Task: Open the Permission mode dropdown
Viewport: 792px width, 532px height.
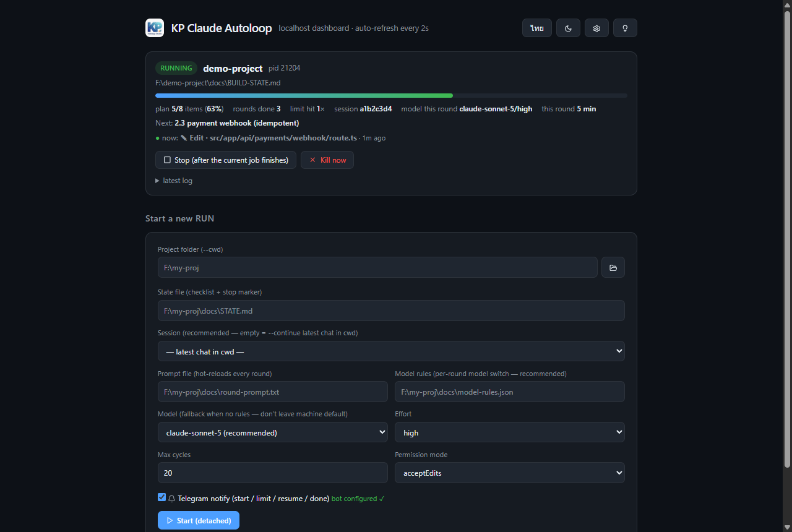Action: pos(510,473)
